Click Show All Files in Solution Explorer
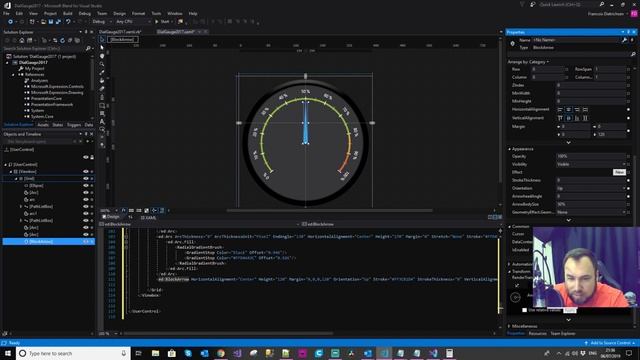This screenshot has height=360, width=640. (x=77, y=40)
